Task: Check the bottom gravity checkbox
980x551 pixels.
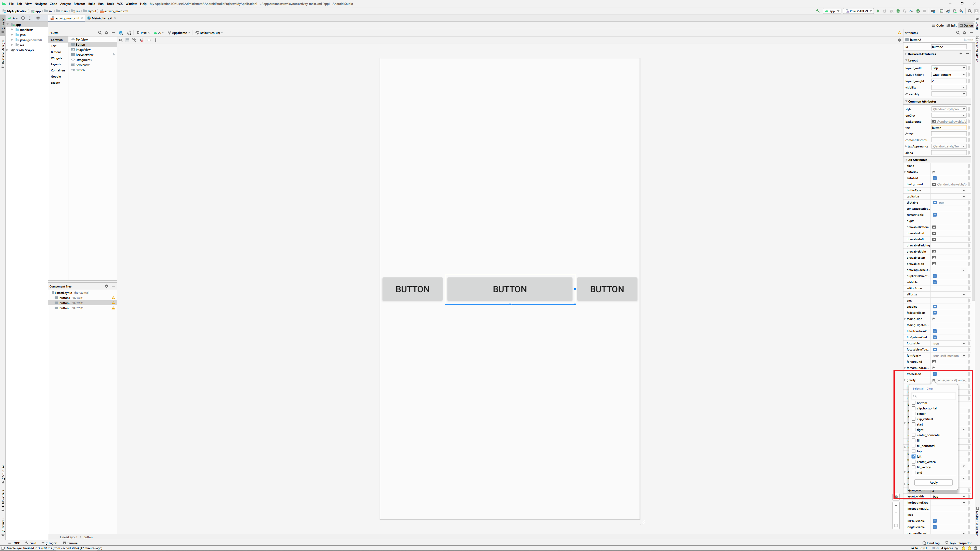Action: [913, 403]
